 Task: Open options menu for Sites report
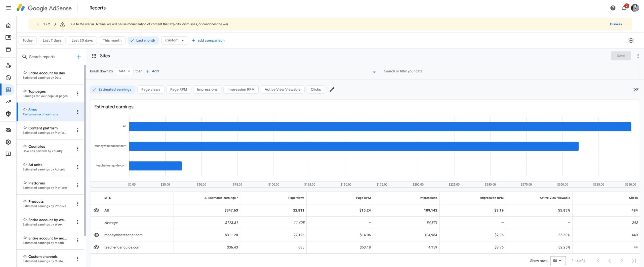tap(78, 112)
